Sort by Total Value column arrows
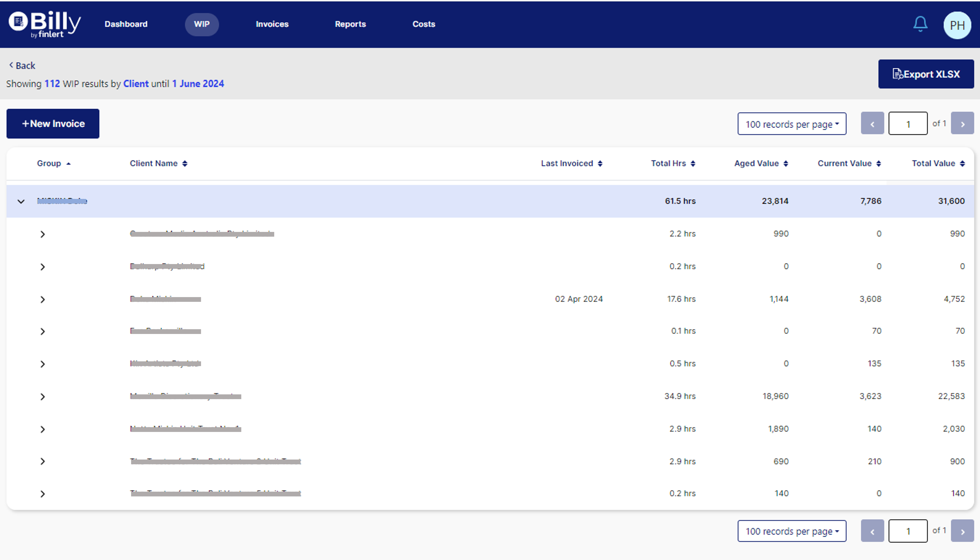 (962, 163)
